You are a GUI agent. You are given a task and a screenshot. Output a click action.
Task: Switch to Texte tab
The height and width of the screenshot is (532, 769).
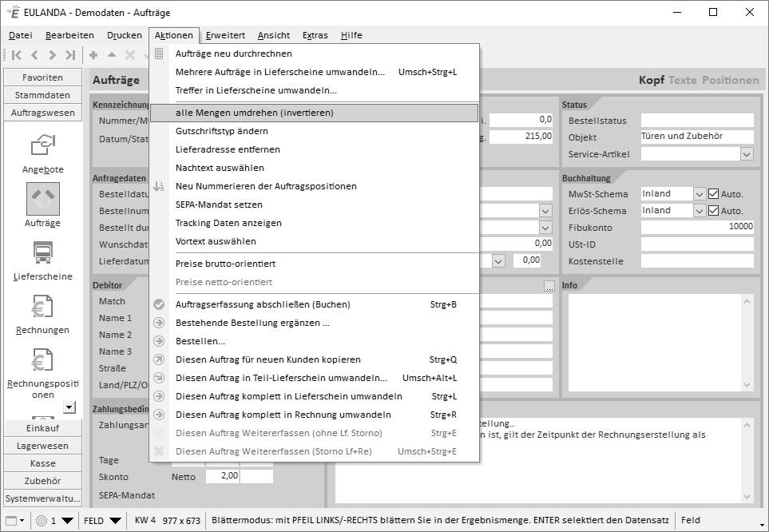(682, 80)
